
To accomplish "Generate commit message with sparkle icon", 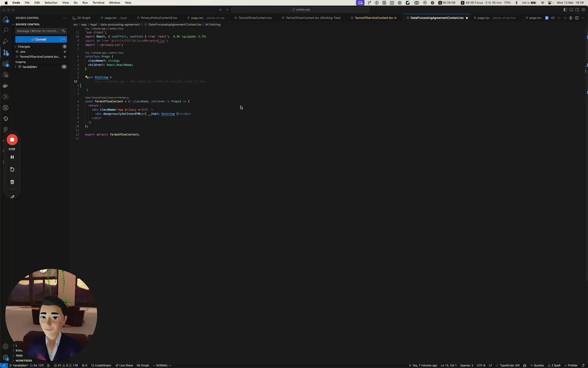I will tap(64, 31).
